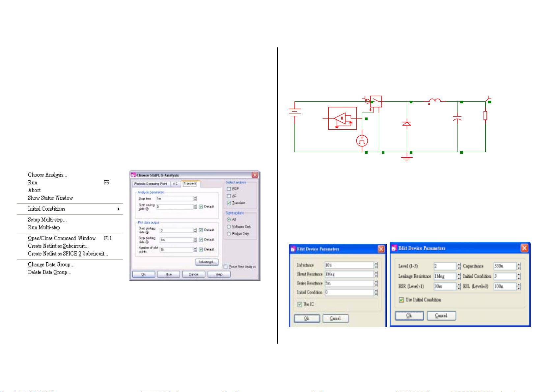555x392 pixels.
Task: Select the output capacitor symbol
Action: point(457,118)
